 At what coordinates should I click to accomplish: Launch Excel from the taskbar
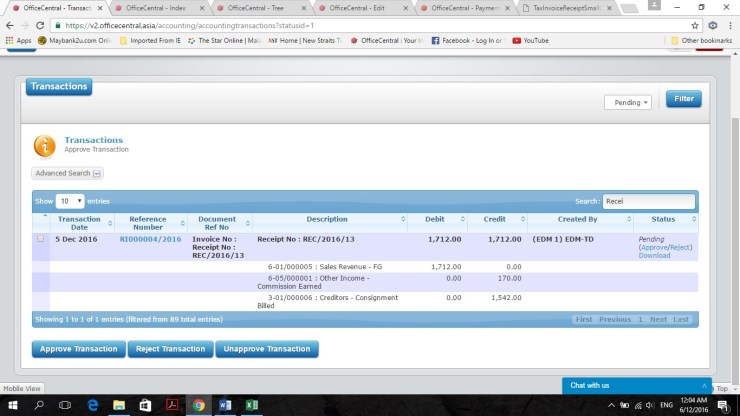click(x=252, y=405)
